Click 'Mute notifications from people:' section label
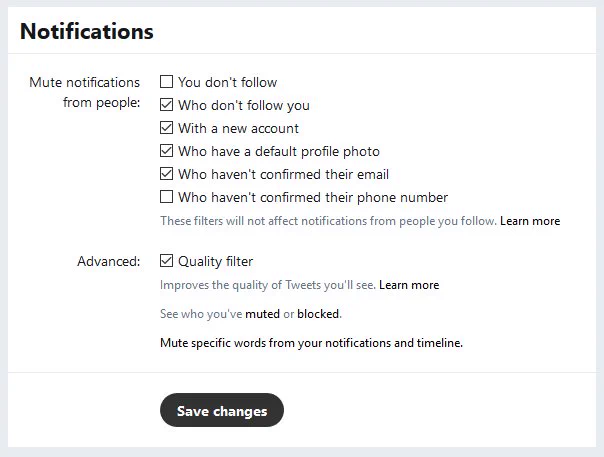 (x=85, y=92)
